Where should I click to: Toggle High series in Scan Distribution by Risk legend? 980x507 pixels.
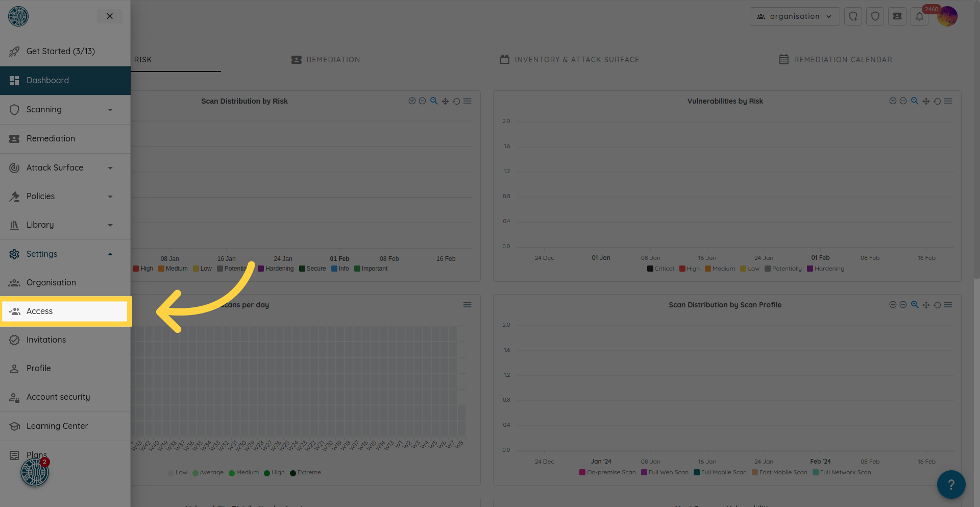pyautogui.click(x=143, y=269)
